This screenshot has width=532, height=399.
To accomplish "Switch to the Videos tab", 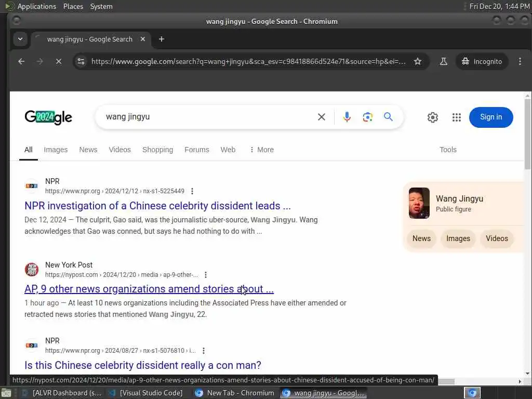I will [x=120, y=150].
